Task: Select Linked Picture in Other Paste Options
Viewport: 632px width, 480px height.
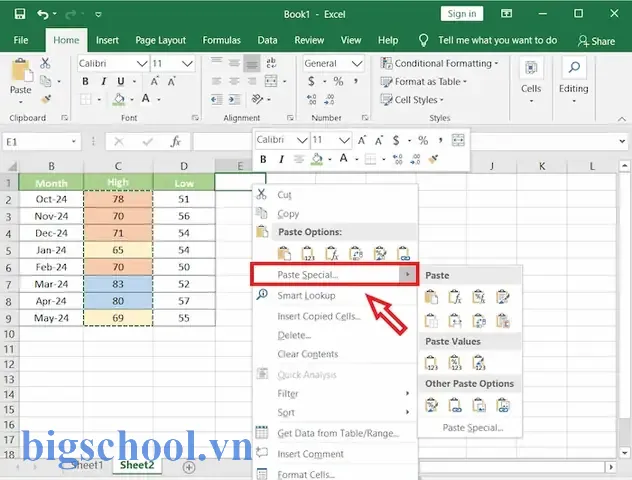Action: [503, 405]
